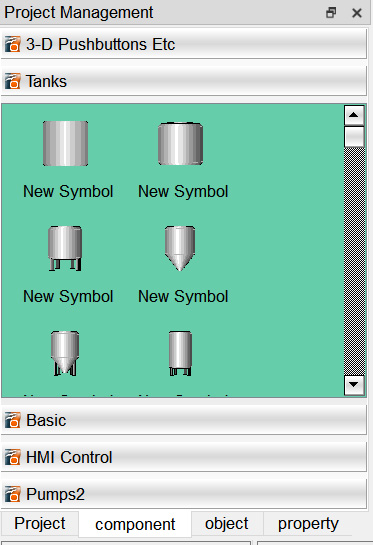Switch to the object tab
The image size is (373, 545).
tap(227, 523)
